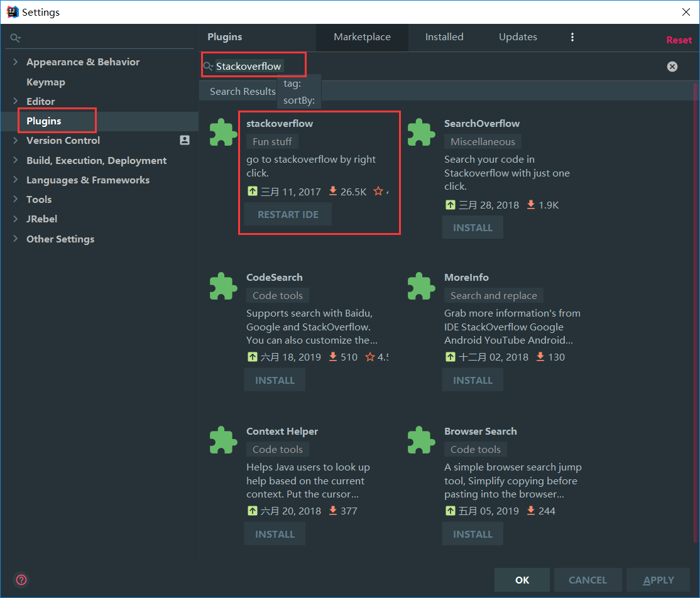The image size is (700, 598).
Task: Click the CodeSearch plugin puzzle icon
Action: coord(223,286)
